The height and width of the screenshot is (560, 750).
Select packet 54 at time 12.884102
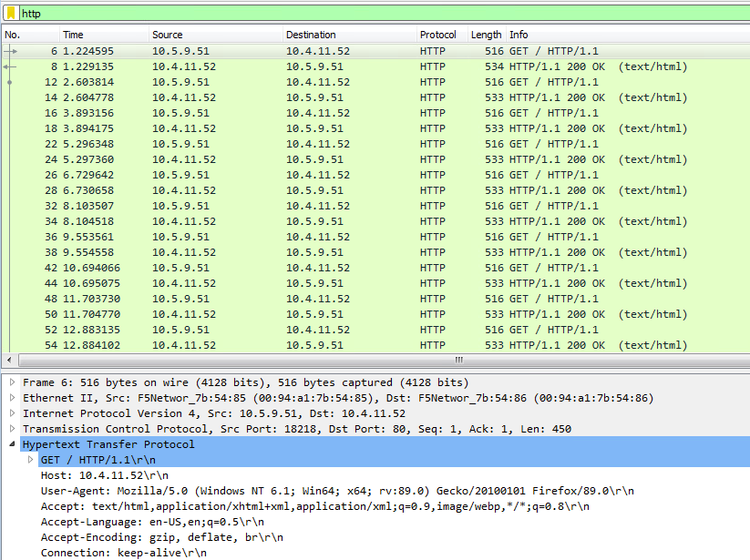[376, 345]
